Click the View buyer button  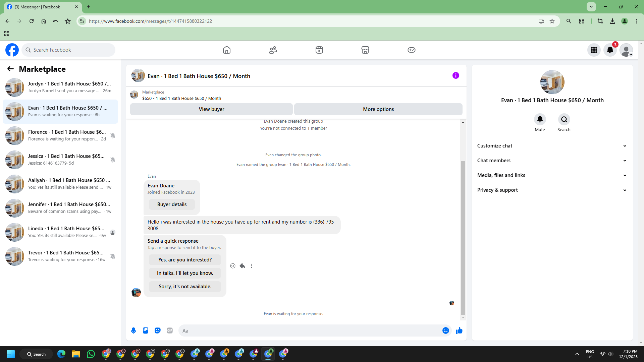pyautogui.click(x=211, y=109)
